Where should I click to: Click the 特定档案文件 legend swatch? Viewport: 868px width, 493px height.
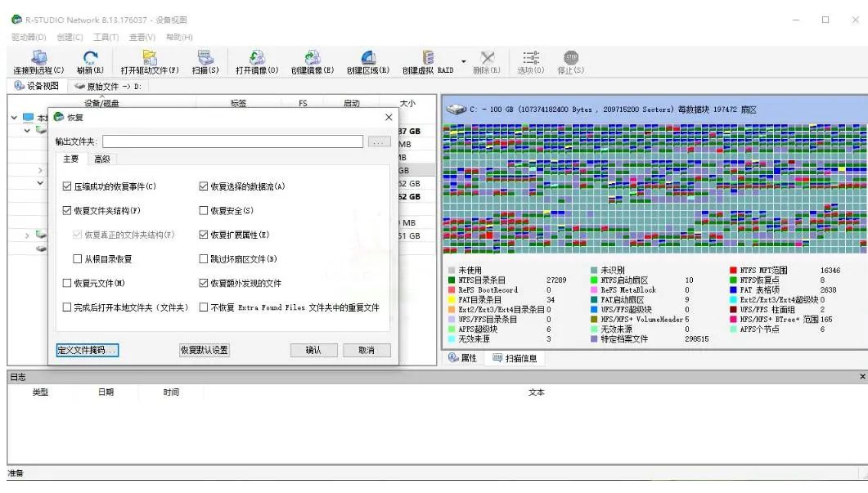tap(594, 338)
